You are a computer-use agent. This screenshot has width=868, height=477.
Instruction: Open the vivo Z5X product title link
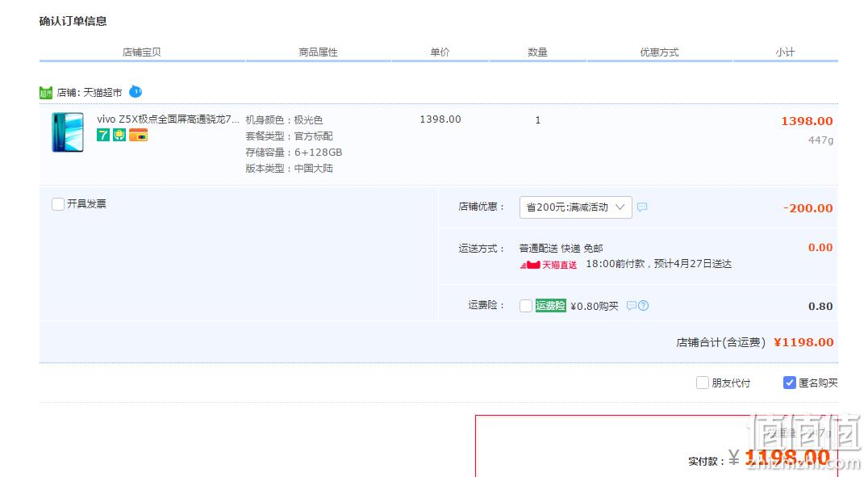169,119
